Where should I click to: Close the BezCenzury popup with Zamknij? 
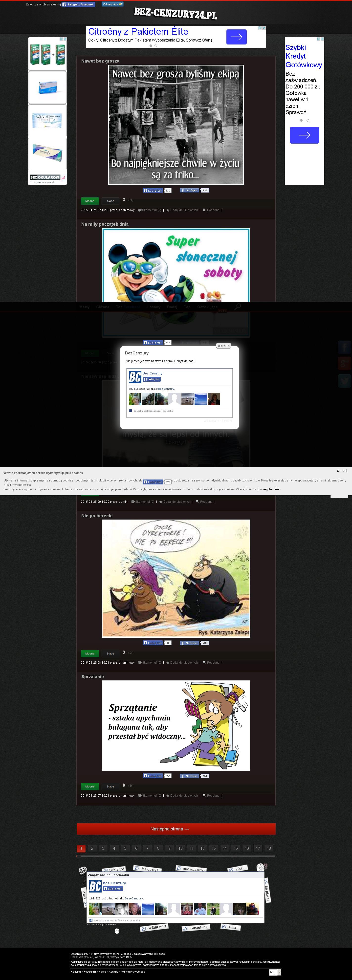(x=223, y=346)
